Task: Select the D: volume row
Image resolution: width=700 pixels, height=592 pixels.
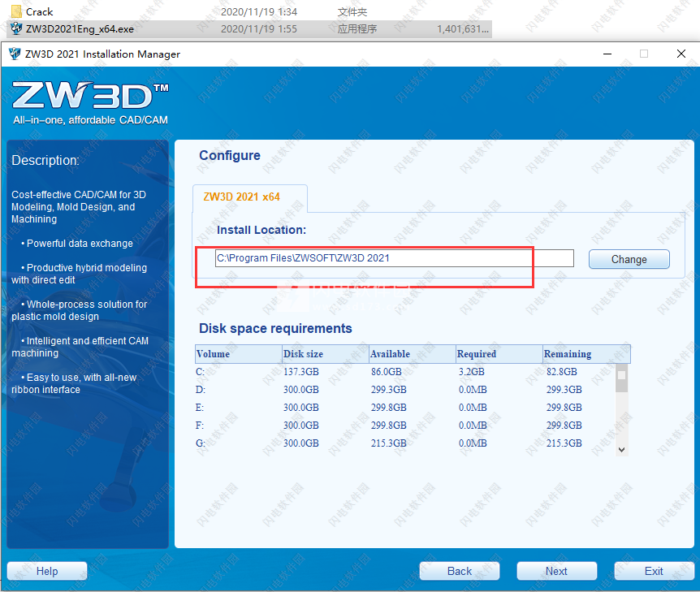Action: (405, 390)
